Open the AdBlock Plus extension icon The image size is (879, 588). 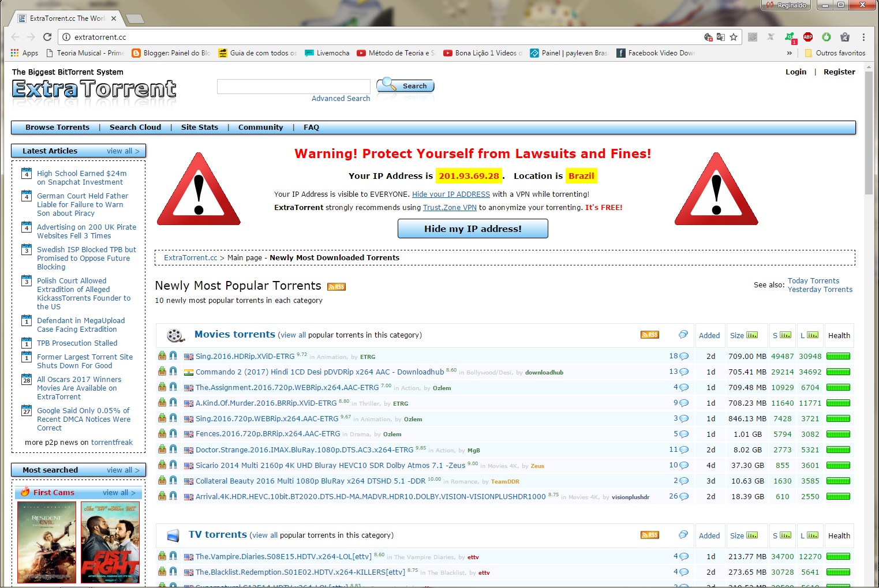pos(808,37)
